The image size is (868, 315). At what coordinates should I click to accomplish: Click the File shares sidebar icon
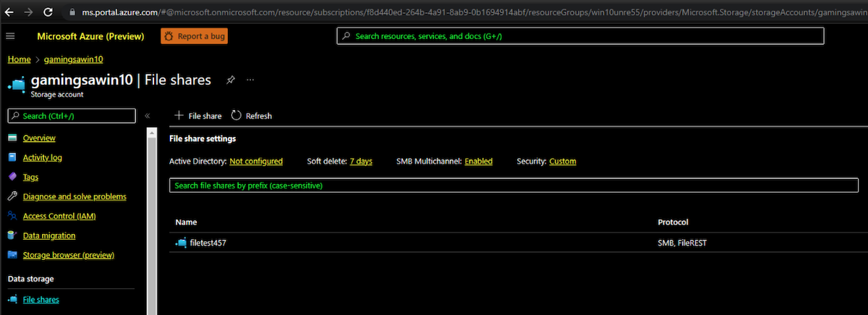click(x=12, y=299)
